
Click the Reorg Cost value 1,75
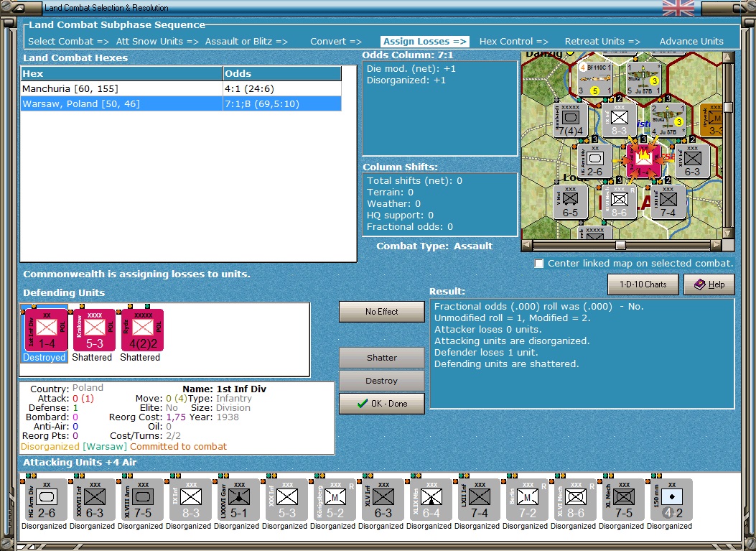tap(176, 417)
